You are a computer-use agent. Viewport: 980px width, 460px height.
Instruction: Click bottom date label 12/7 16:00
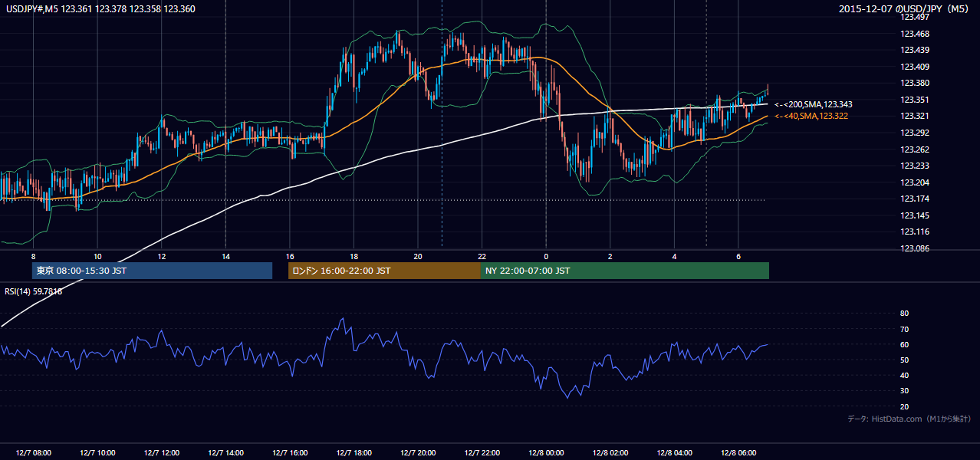click(x=290, y=452)
